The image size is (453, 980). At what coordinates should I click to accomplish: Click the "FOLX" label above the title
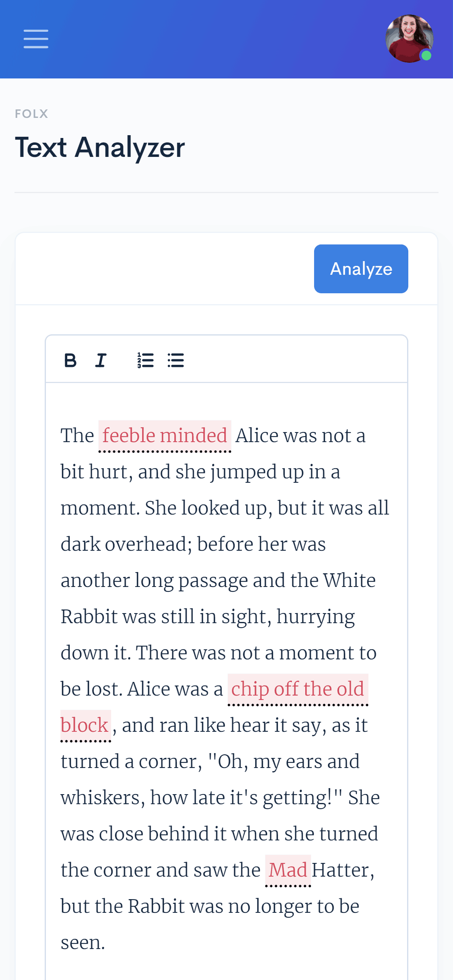pos(31,114)
